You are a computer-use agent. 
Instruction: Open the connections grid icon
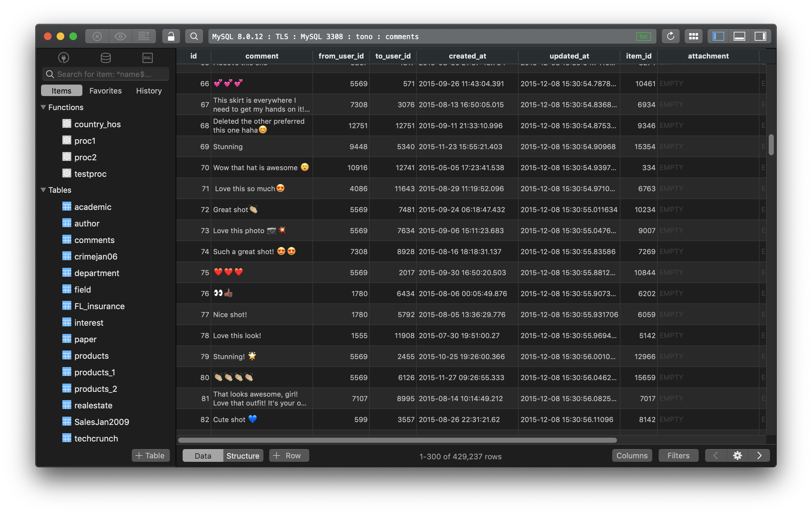[x=693, y=36]
